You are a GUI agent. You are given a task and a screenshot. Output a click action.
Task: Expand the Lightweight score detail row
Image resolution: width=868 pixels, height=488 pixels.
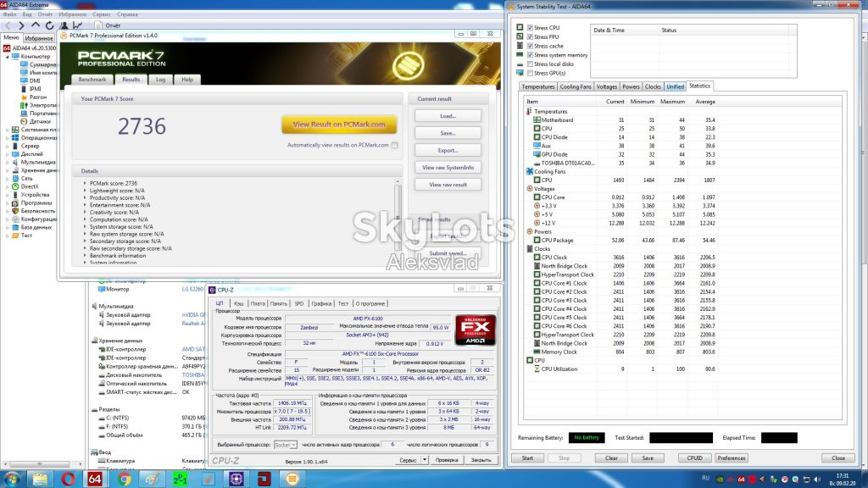86,191
